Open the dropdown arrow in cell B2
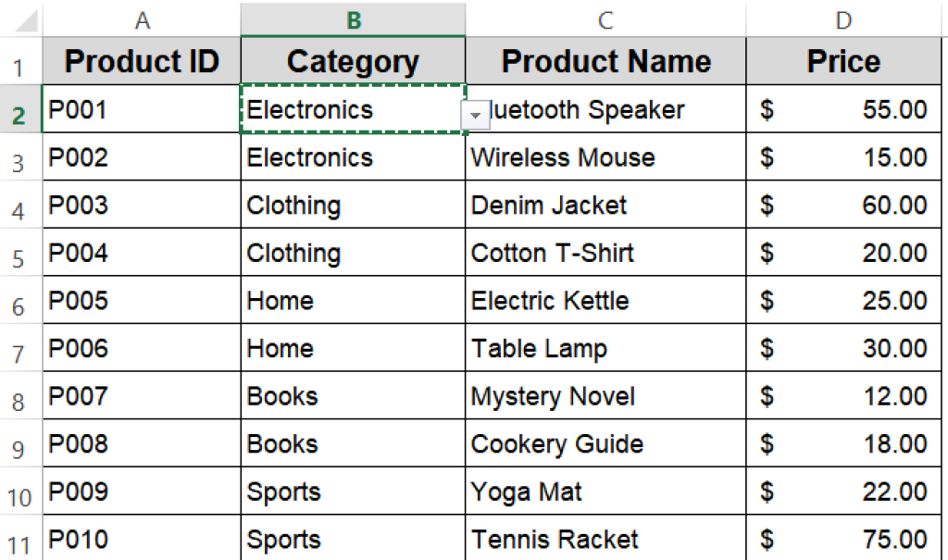Viewport: 948px width, 560px height. [475, 114]
